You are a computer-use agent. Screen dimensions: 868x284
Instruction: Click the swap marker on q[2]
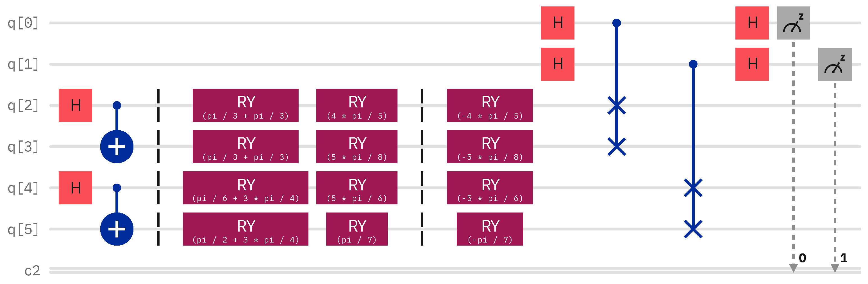pos(616,105)
